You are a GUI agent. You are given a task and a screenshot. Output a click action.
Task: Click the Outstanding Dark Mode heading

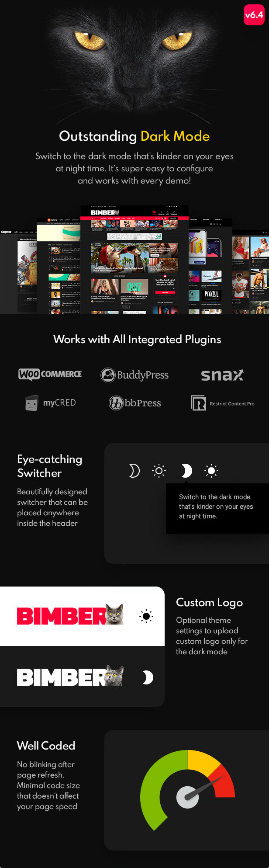[134, 136]
